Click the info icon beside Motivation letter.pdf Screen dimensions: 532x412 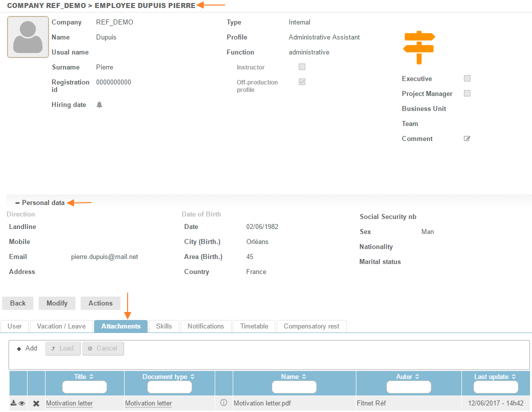coord(224,402)
